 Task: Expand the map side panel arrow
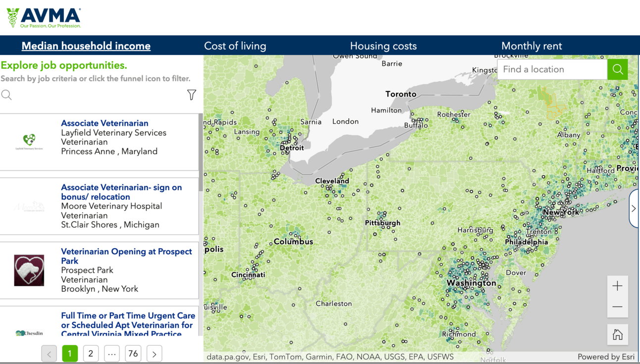click(634, 208)
